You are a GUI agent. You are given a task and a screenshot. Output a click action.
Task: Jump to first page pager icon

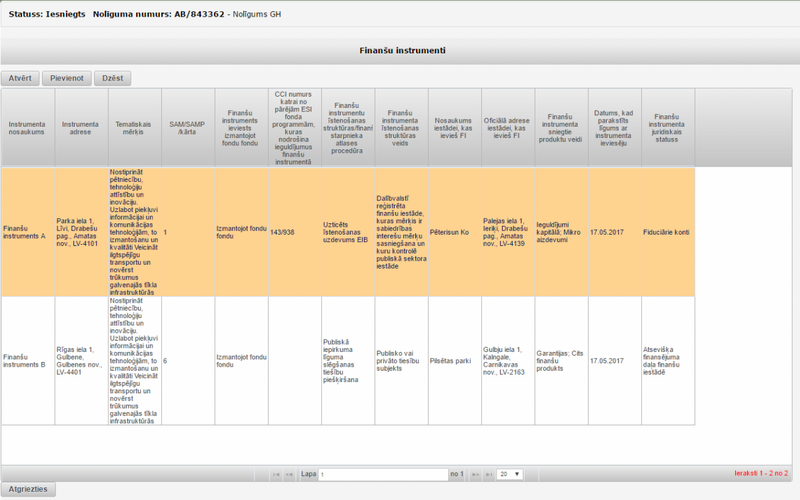pos(276,473)
